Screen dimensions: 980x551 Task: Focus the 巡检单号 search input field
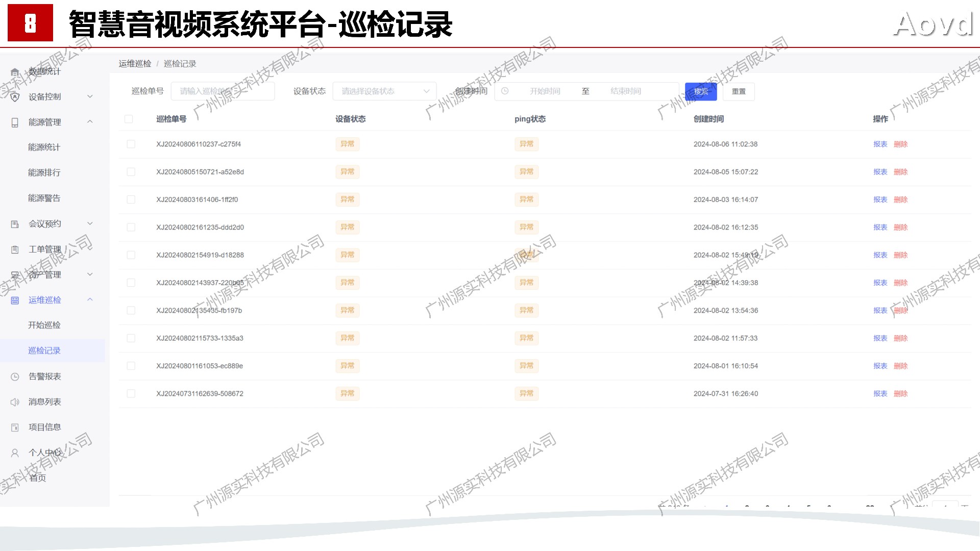click(x=223, y=91)
